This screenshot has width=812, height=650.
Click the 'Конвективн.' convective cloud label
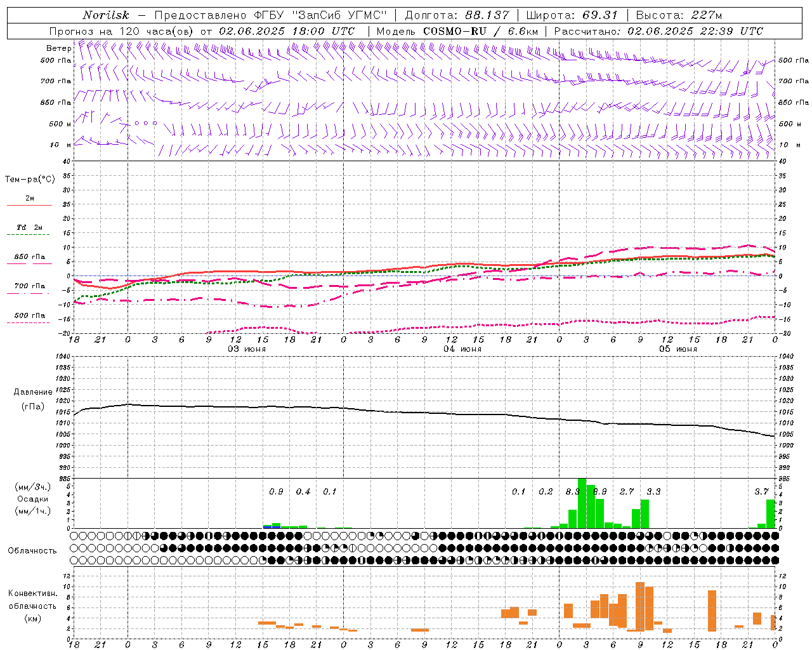click(x=32, y=593)
